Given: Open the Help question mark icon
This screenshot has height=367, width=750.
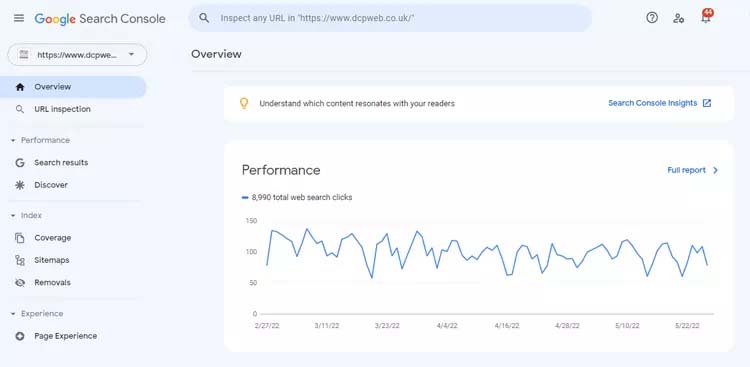Looking at the screenshot, I should pos(652,18).
